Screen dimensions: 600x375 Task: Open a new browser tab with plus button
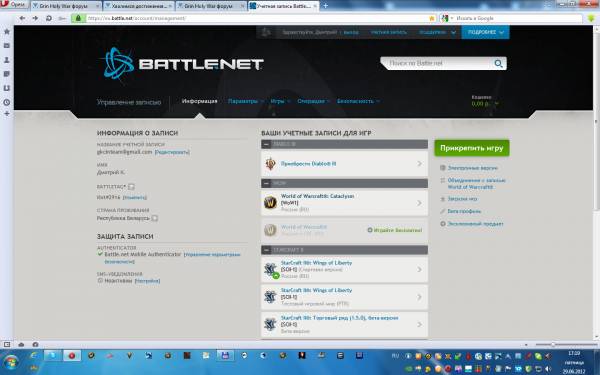(326, 6)
